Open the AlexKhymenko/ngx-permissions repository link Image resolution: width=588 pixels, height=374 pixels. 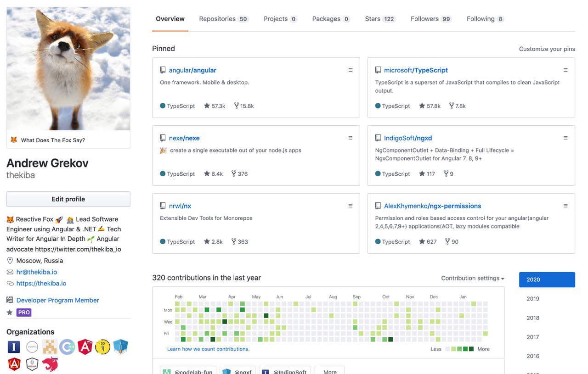point(433,206)
